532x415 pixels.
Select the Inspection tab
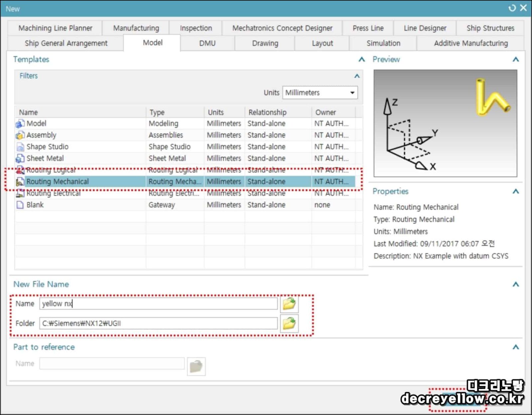click(196, 28)
